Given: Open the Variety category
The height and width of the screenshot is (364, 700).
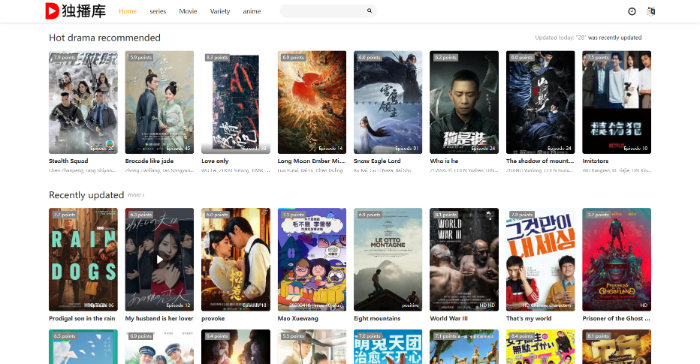Looking at the screenshot, I should [220, 11].
